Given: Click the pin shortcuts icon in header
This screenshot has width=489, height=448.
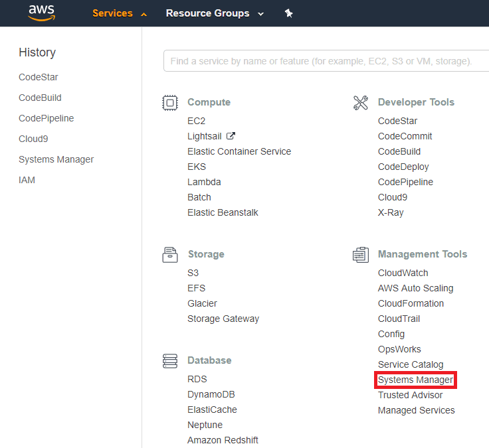Looking at the screenshot, I should [x=288, y=13].
